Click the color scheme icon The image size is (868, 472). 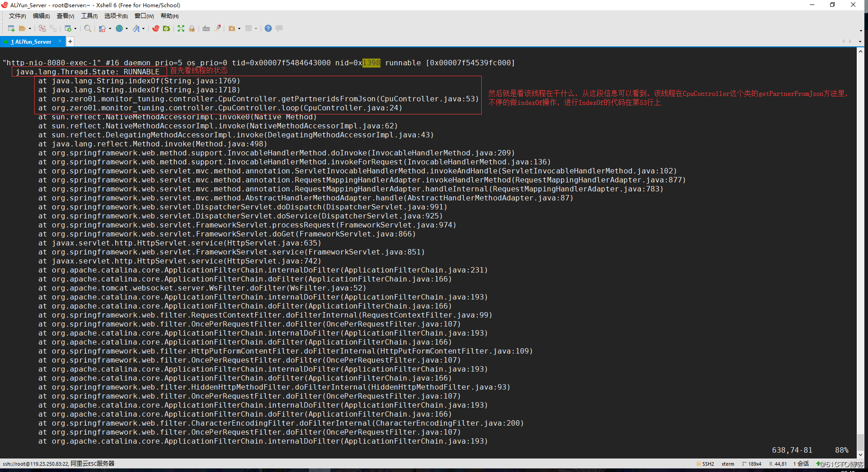coord(102,28)
